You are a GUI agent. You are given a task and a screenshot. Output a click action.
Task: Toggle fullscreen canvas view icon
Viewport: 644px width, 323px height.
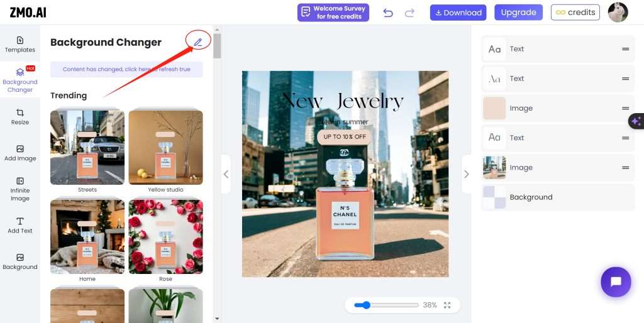pyautogui.click(x=447, y=305)
